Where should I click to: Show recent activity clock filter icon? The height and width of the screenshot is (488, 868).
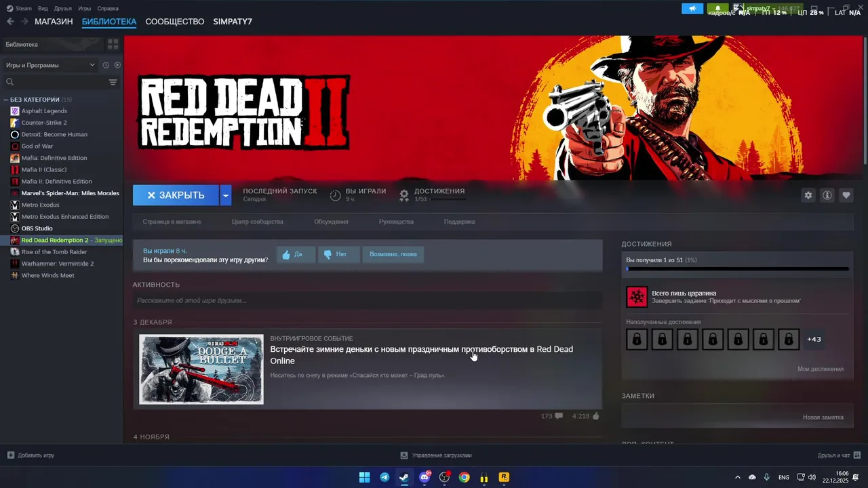(x=106, y=65)
